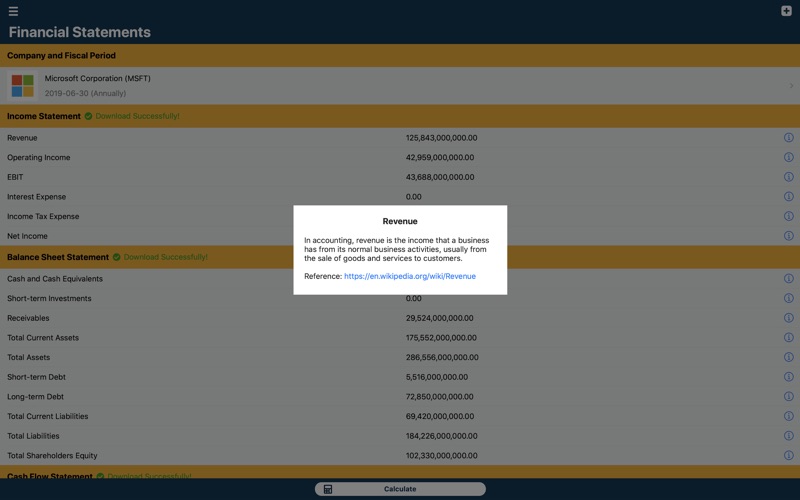Click the Total Current Assets value 175,552,000,000.00
This screenshot has width=800, height=500.
(441, 337)
